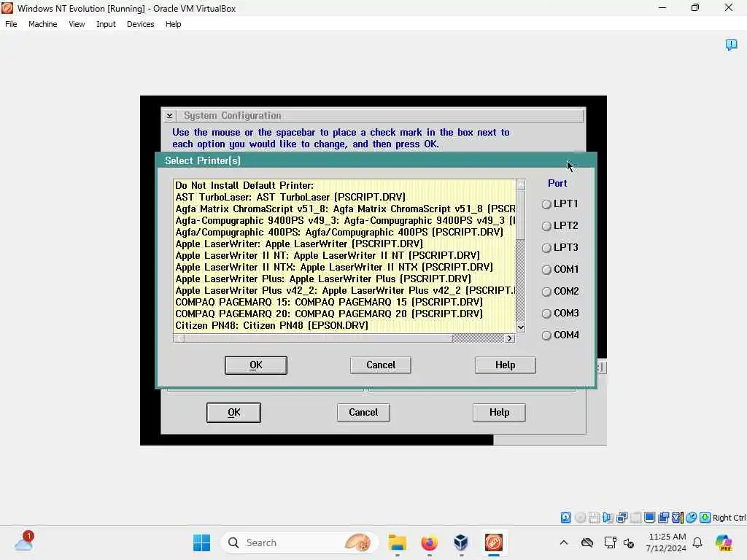This screenshot has width=747, height=560.
Task: Click the horizontal scrollbar thumb of printer list
Action: click(318, 338)
